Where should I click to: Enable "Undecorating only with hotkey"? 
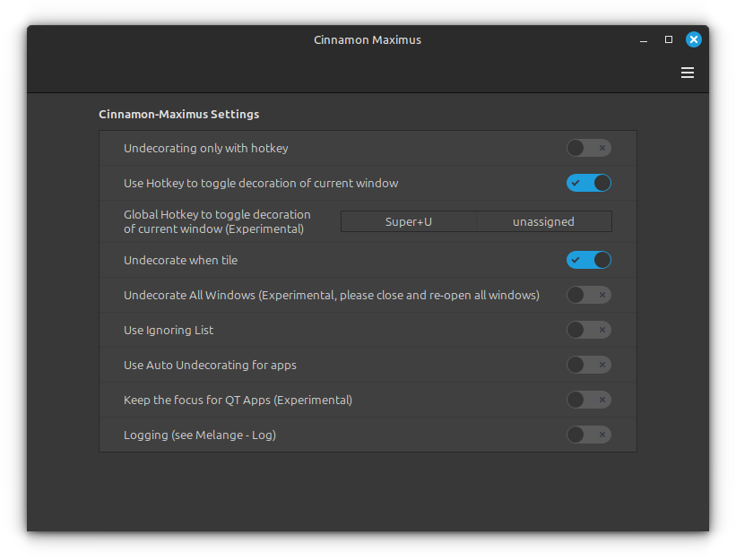pyautogui.click(x=589, y=148)
